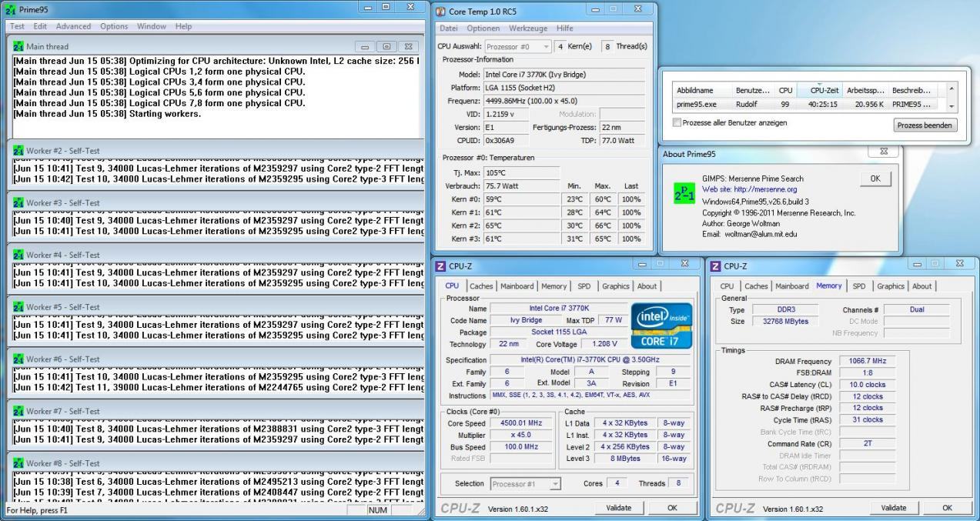Click Benutze... column header in process list

pyautogui.click(x=753, y=90)
